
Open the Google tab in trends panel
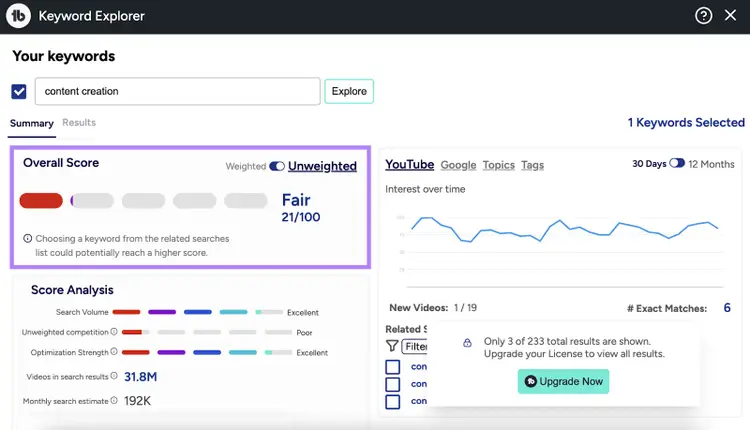[x=458, y=165]
